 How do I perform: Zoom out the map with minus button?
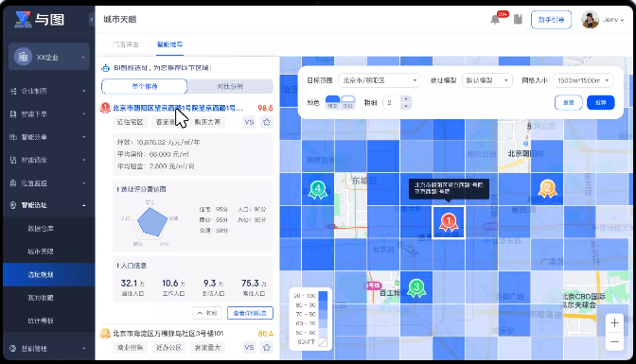click(614, 341)
